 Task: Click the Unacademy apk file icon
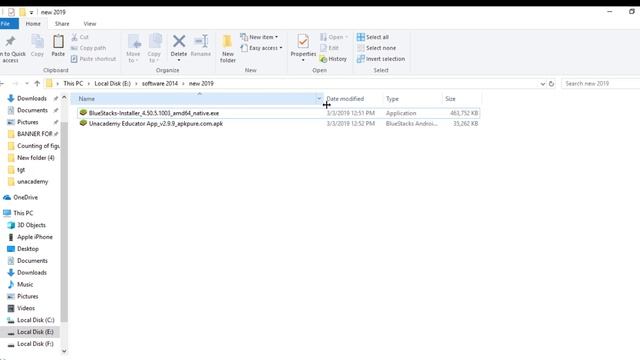83,123
